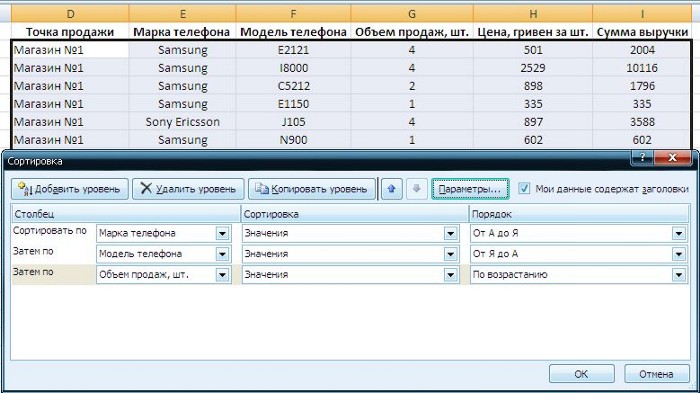Screen dimensions: 700x393
Task: Select the revenue cell 10116
Action: (642, 67)
